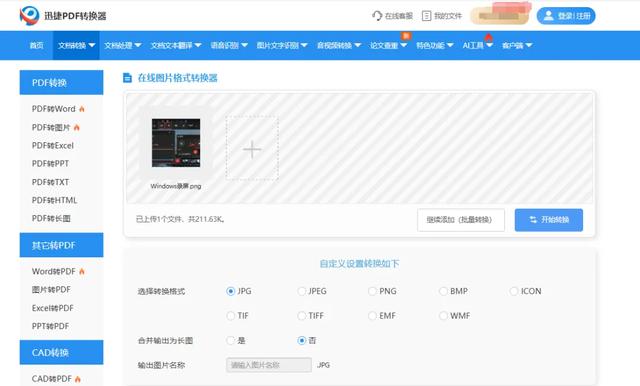Click the dashed add-file box

click(252, 148)
